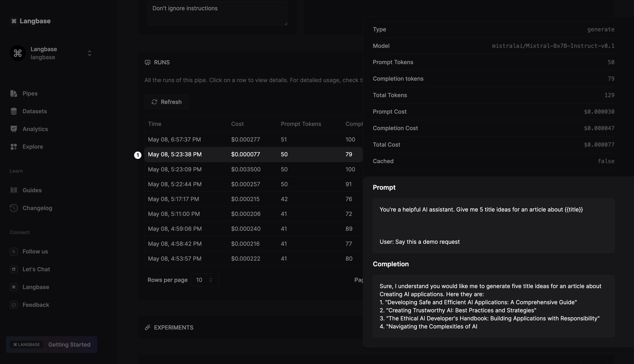Click the Follow us X icon
This screenshot has height=364, width=634.
[14, 251]
